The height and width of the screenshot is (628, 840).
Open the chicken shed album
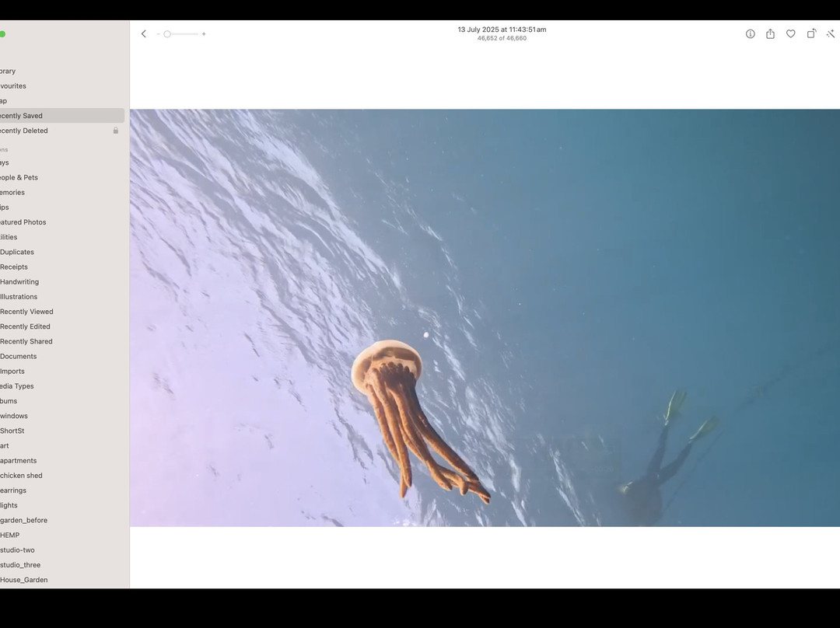[x=22, y=476]
